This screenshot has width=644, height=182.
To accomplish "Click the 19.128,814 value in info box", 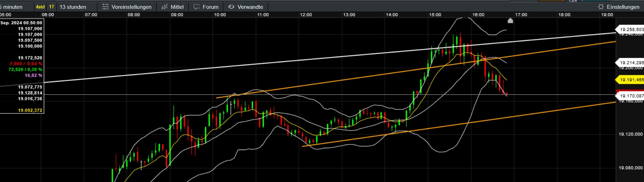I will tap(30, 93).
